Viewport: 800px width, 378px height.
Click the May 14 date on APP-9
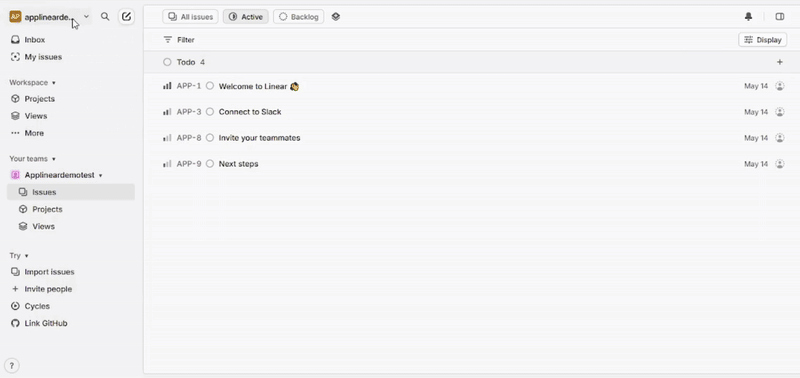756,164
